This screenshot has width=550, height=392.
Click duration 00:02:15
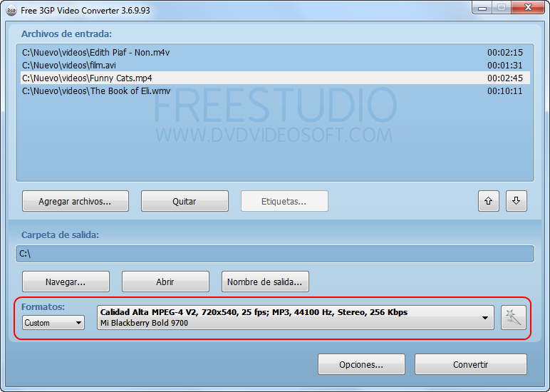(x=504, y=53)
